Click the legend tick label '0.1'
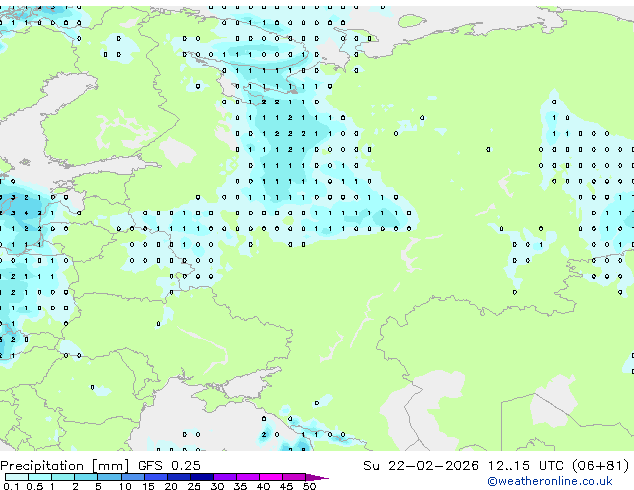Image resolution: width=634 pixels, height=490 pixels. tap(11, 486)
